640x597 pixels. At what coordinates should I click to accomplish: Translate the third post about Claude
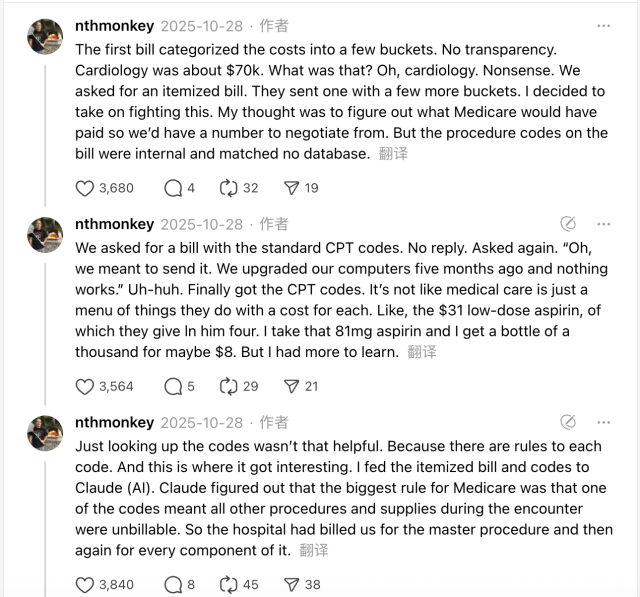tap(314, 550)
